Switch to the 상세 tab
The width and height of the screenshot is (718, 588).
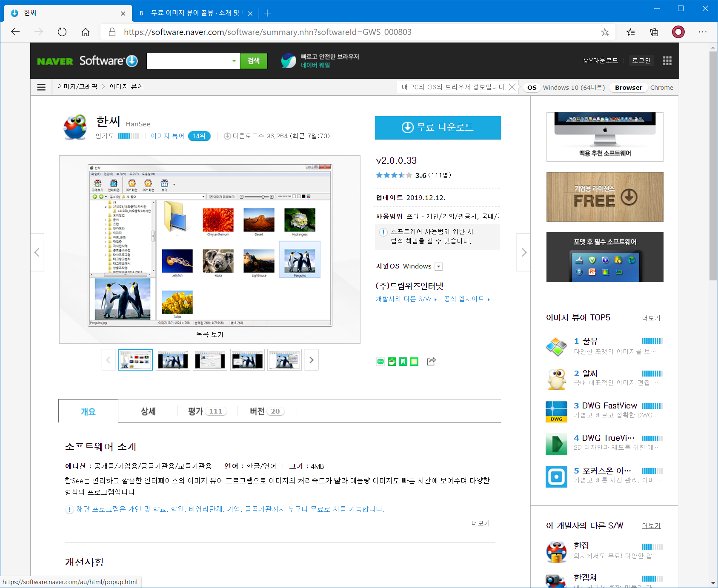[x=148, y=411]
